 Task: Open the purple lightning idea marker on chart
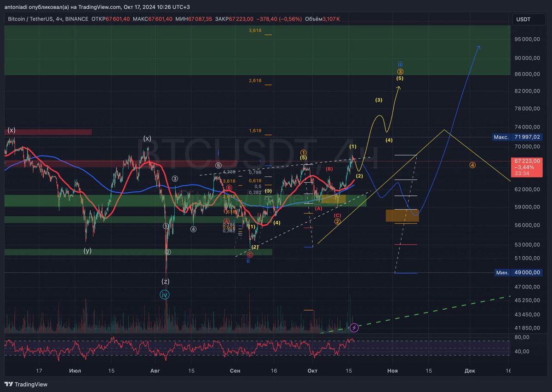coord(354,328)
